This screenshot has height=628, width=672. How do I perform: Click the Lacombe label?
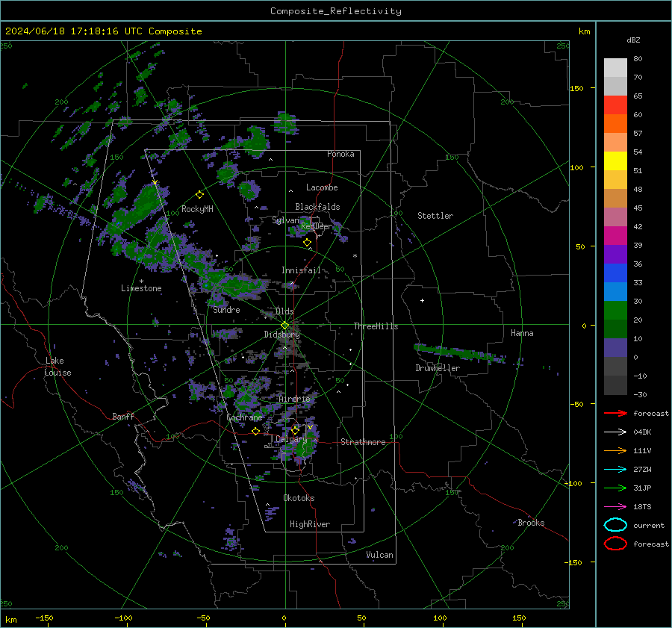point(322,187)
